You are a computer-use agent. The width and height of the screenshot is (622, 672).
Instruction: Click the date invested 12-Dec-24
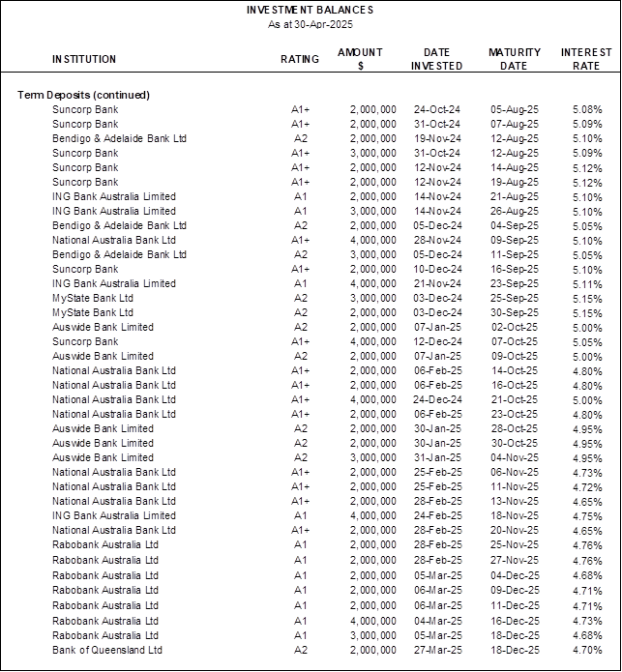[437, 341]
